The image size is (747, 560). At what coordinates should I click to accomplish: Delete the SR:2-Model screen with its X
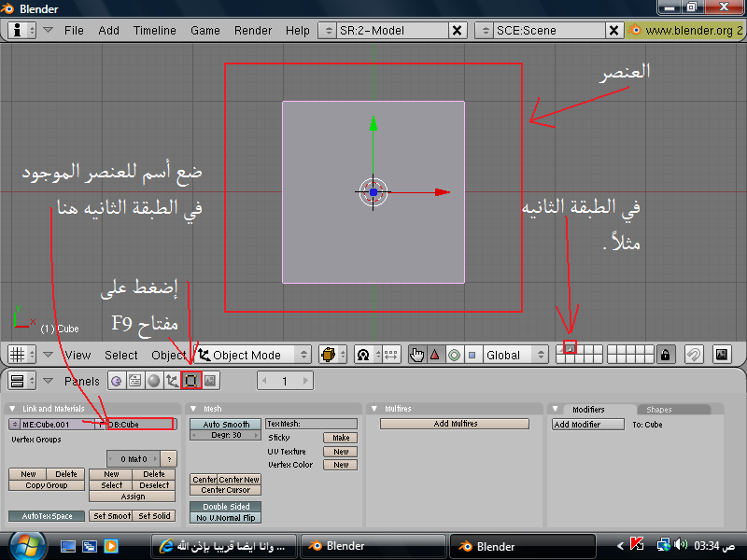pyautogui.click(x=457, y=31)
